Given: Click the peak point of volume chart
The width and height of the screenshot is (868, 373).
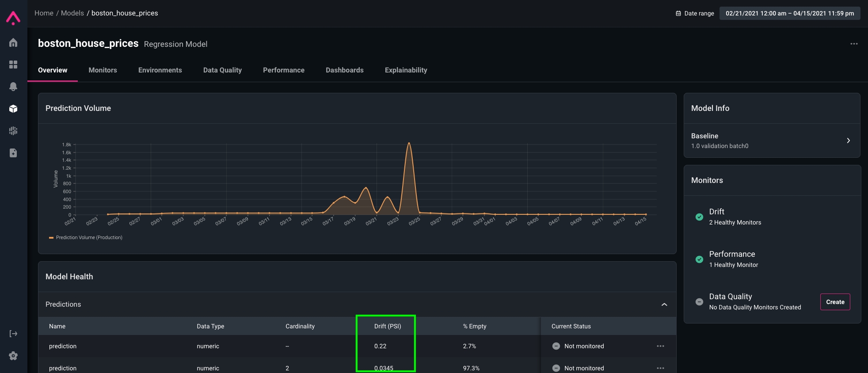Looking at the screenshot, I should [409, 143].
